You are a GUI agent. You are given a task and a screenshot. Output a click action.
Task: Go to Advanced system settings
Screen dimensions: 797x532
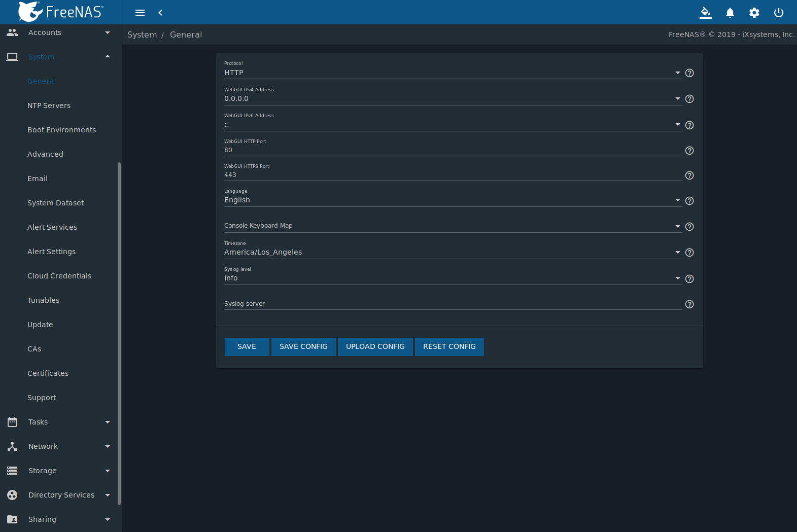pos(45,154)
